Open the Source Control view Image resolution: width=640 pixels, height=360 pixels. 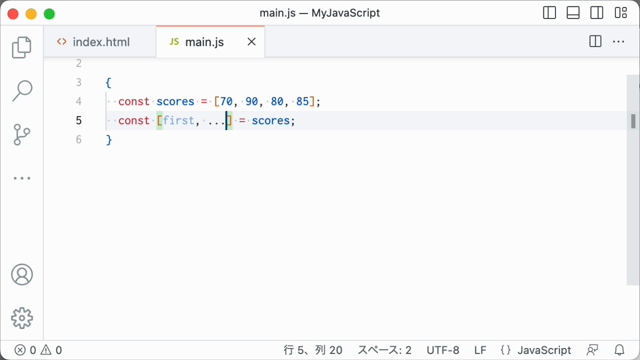point(22,134)
